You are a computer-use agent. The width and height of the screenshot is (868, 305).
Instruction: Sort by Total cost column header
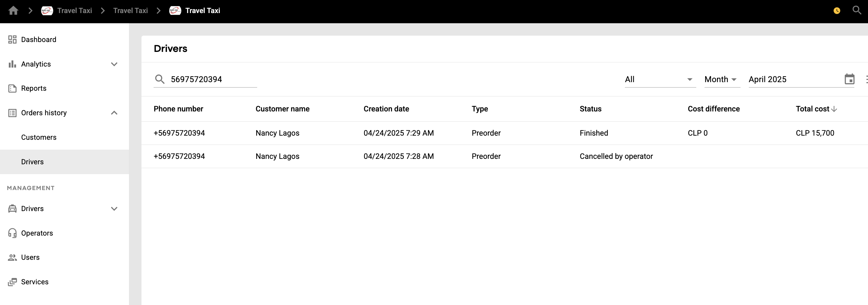[x=813, y=109]
